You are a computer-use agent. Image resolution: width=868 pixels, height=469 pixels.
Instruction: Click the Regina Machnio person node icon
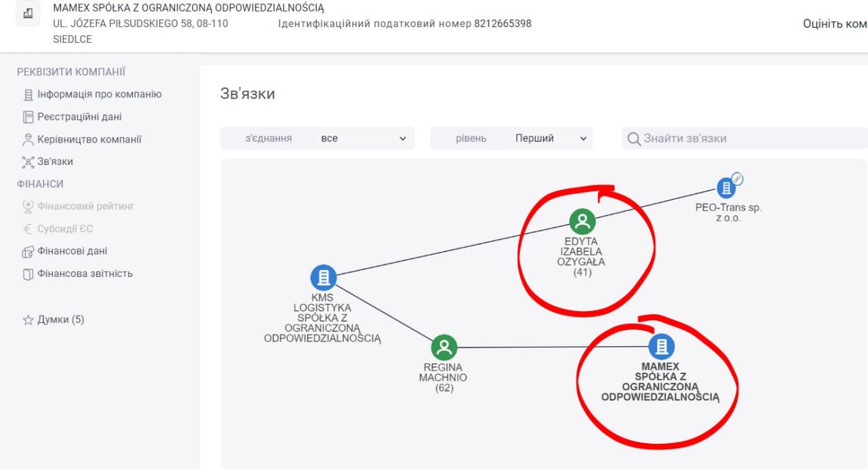pyautogui.click(x=444, y=348)
